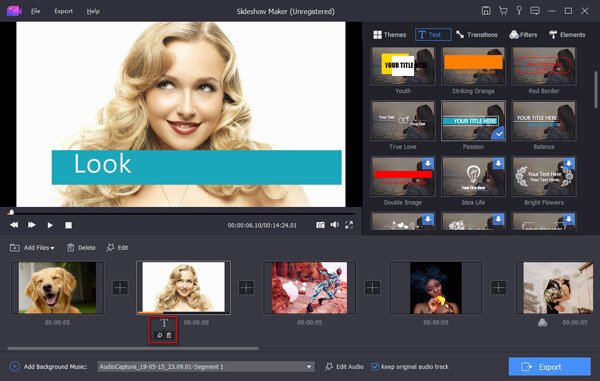Switch to the Themes tab
Screen dimensions: 600x381
(x=390, y=35)
